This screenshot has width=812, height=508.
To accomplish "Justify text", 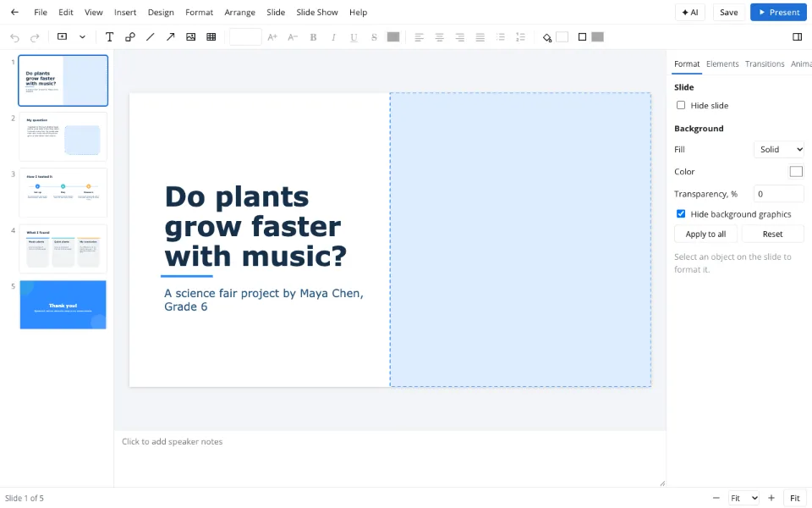I will (480, 36).
